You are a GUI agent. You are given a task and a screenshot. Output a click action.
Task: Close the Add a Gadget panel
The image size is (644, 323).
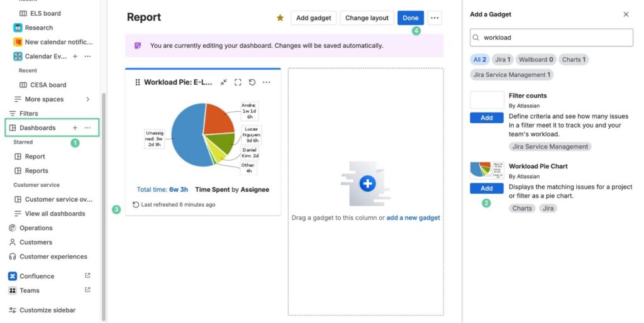click(x=626, y=14)
